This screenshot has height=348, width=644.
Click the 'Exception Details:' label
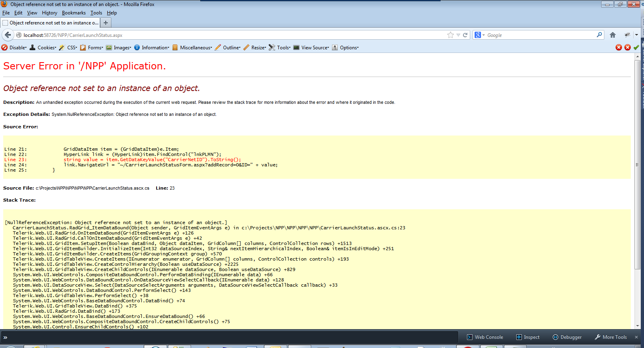click(26, 114)
